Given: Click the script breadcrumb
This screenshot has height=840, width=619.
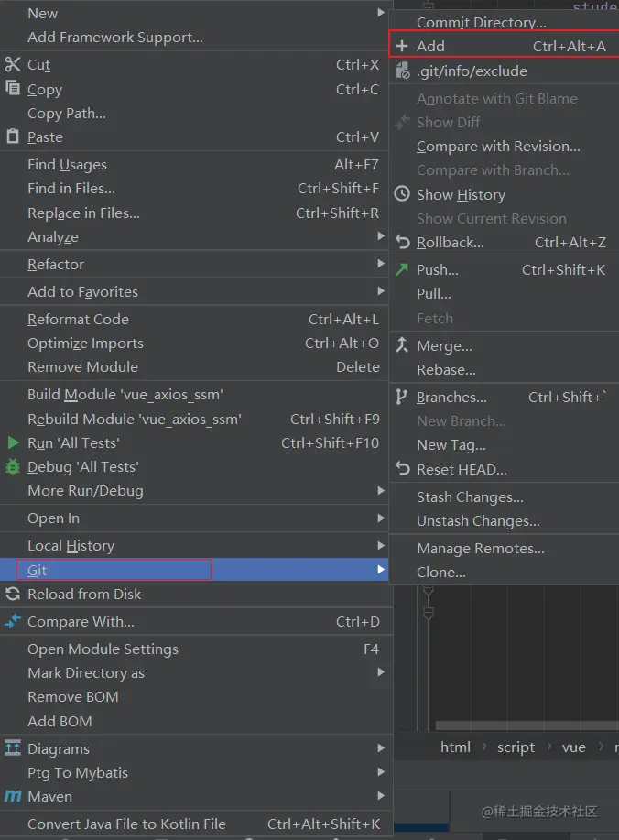Looking at the screenshot, I should pos(516,747).
